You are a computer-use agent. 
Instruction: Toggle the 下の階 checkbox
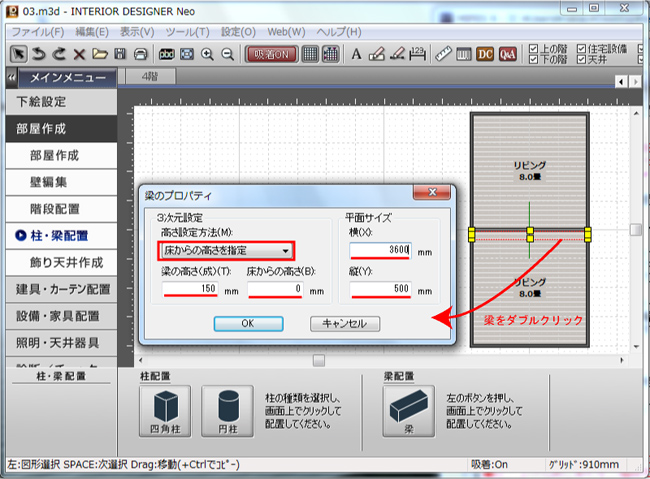coord(534,60)
